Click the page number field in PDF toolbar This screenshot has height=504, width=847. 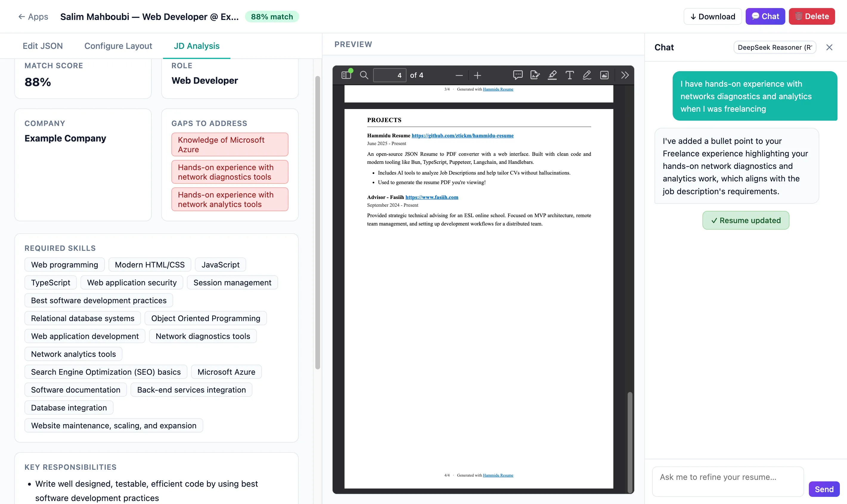tap(389, 75)
